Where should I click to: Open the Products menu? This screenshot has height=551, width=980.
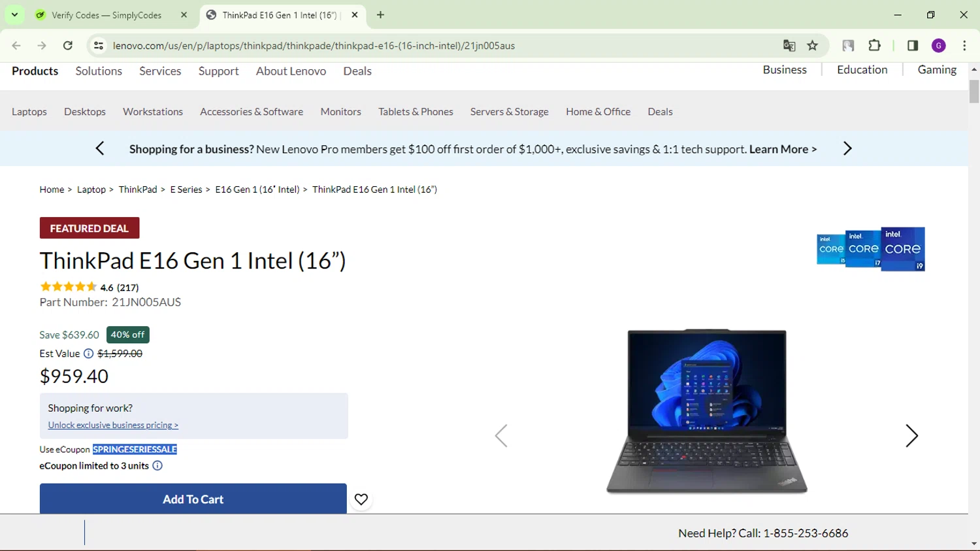35,71
